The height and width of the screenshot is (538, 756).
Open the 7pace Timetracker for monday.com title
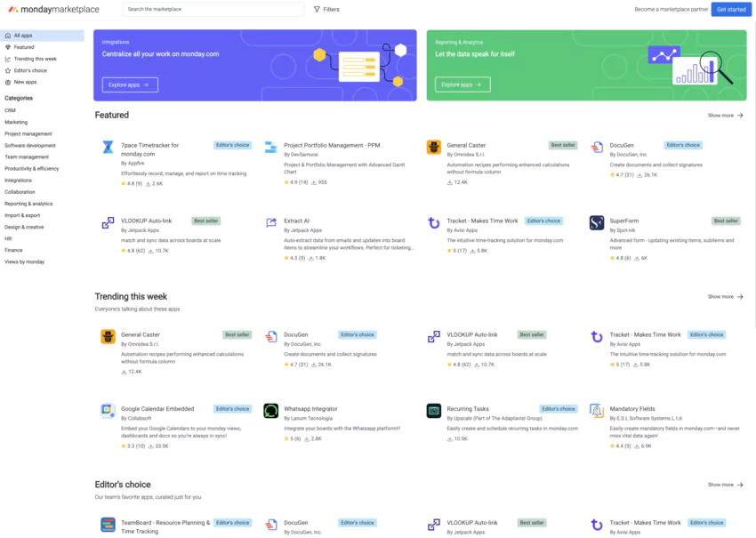tap(150, 149)
